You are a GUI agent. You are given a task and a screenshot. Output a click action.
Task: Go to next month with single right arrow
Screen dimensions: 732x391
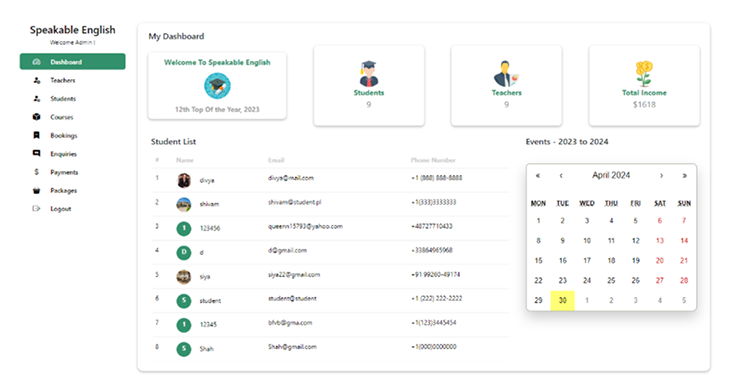661,175
